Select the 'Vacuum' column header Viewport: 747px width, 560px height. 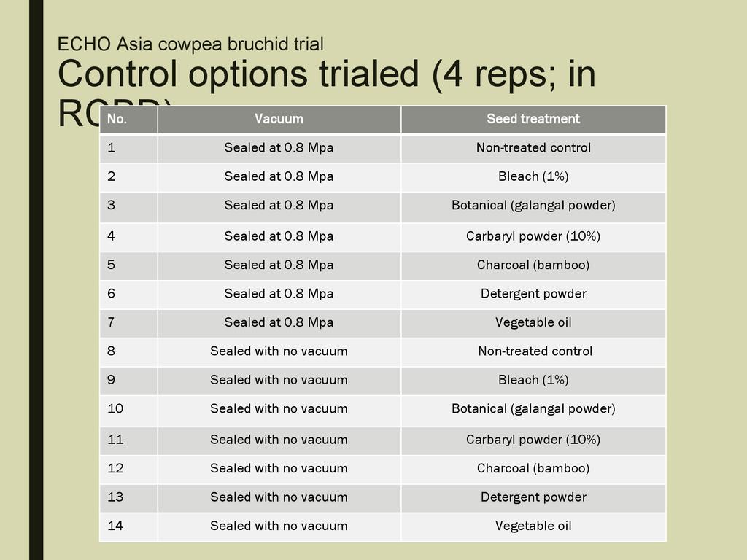279,119
